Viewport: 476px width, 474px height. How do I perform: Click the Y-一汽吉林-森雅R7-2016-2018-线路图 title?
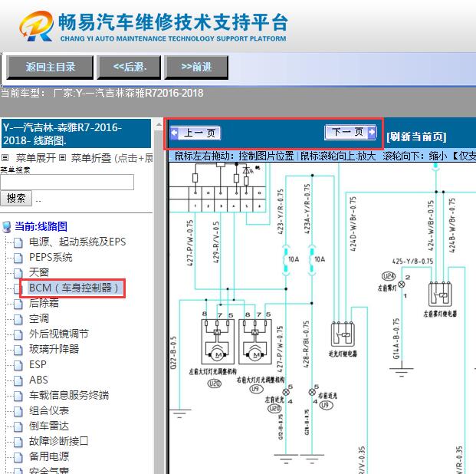click(x=76, y=133)
